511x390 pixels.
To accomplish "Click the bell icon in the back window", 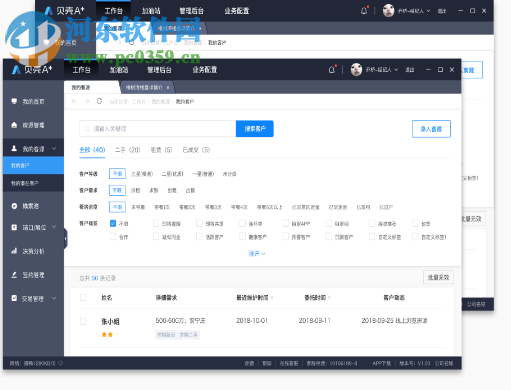I will tap(364, 11).
